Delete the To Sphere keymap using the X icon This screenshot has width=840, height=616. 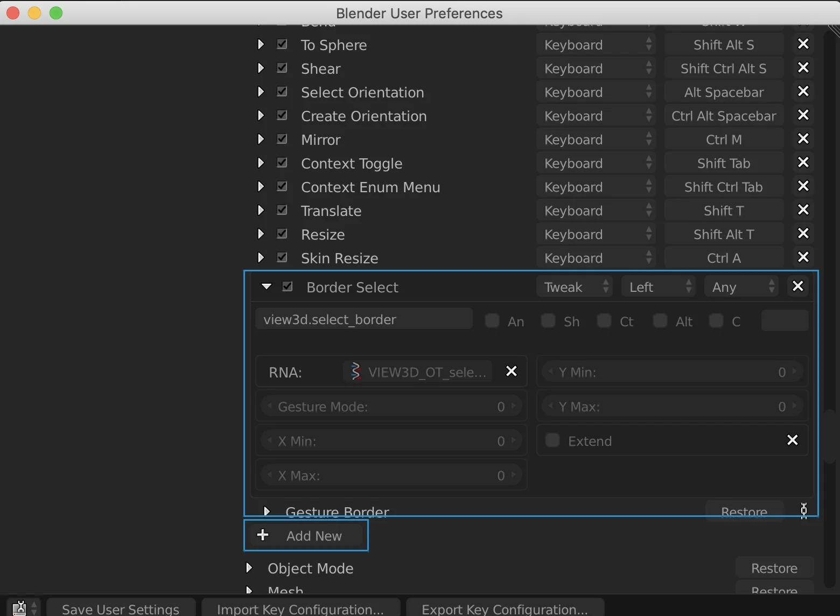pos(802,44)
